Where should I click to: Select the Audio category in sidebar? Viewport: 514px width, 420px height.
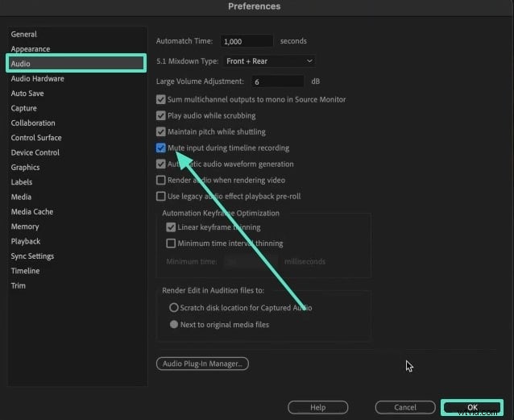(76, 64)
